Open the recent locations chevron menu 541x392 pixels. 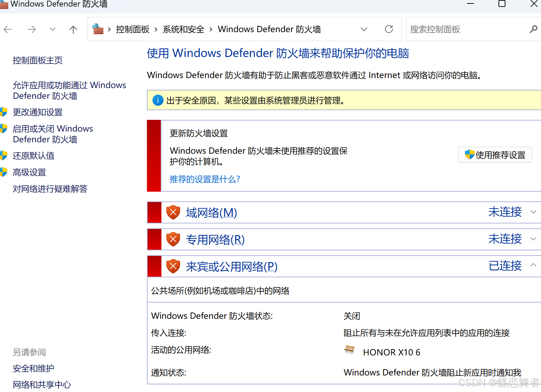tap(52, 29)
